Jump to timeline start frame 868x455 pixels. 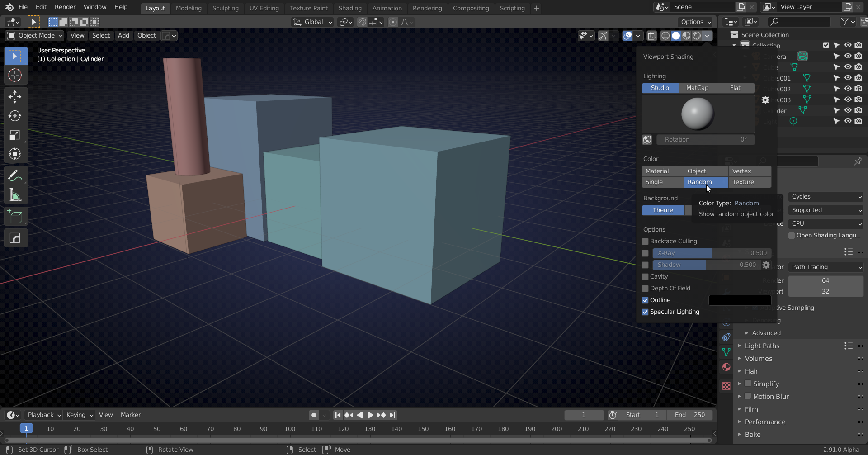[x=338, y=415]
